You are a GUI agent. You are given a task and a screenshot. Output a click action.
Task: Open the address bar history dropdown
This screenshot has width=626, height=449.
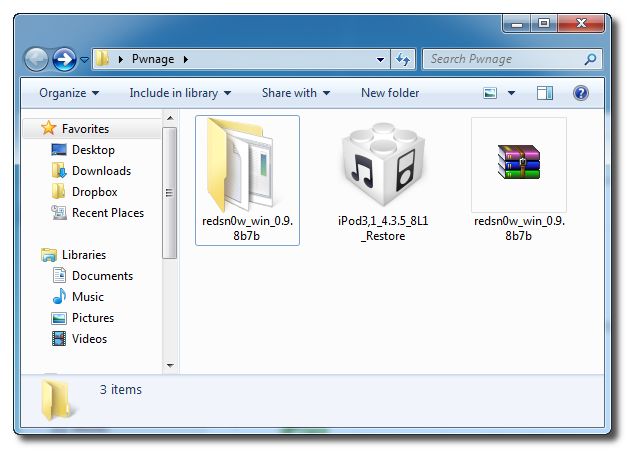point(380,60)
